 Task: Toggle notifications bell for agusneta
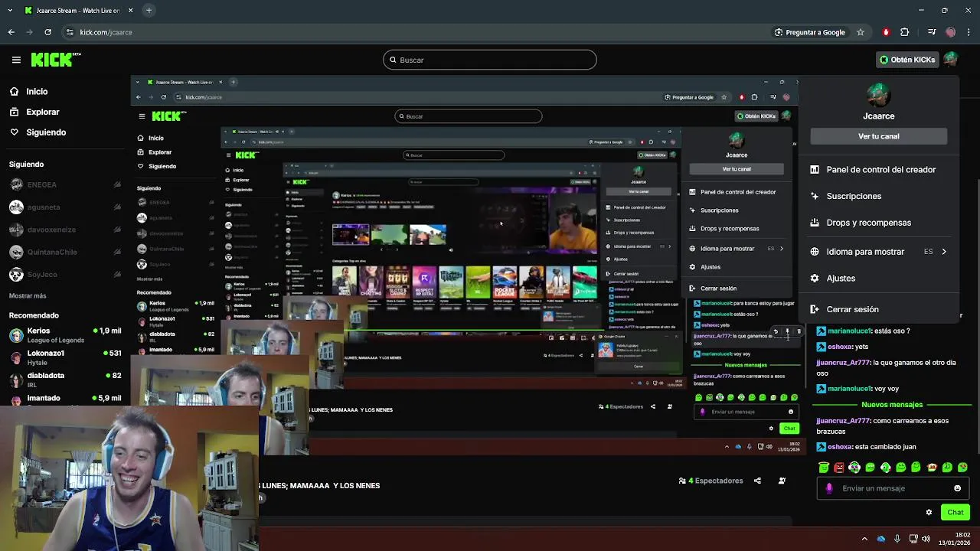(117, 207)
